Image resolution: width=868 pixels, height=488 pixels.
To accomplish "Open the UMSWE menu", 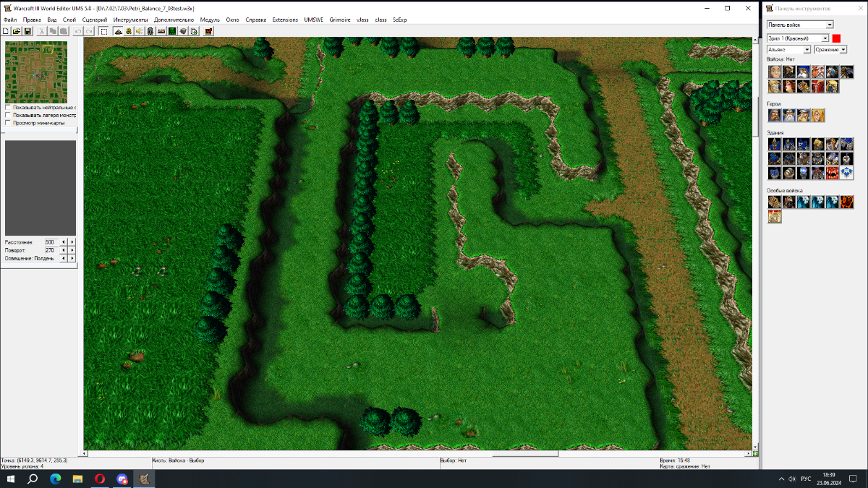I will [314, 20].
